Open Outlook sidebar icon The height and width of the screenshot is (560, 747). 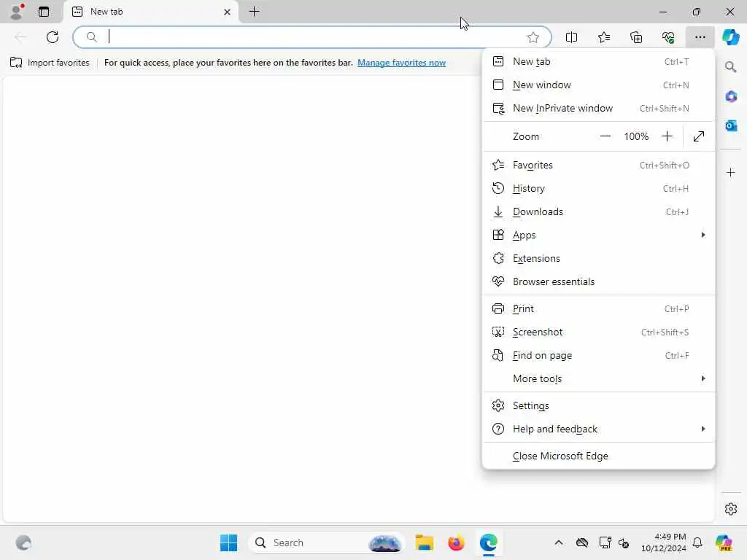[731, 125]
